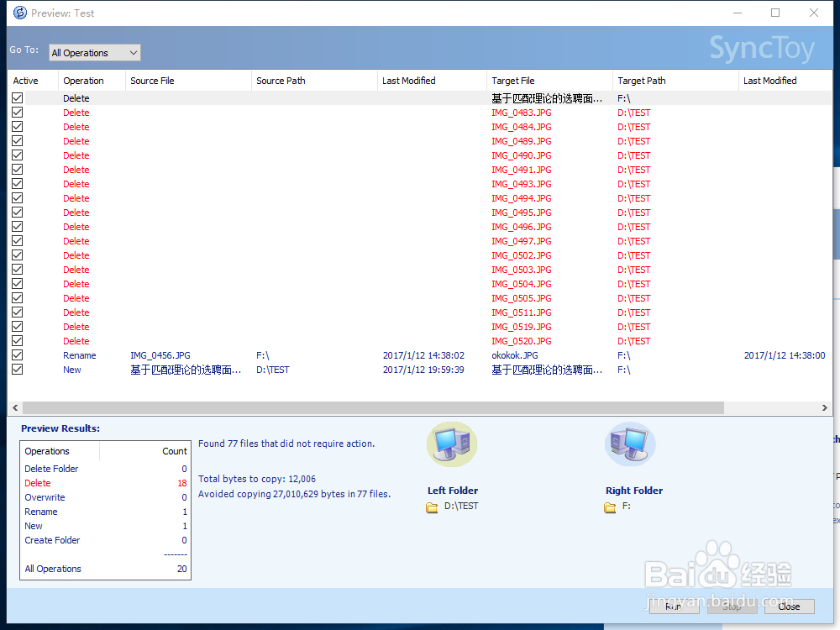This screenshot has width=840, height=630.
Task: Click source file IMG_0456.JPG
Action: point(160,355)
